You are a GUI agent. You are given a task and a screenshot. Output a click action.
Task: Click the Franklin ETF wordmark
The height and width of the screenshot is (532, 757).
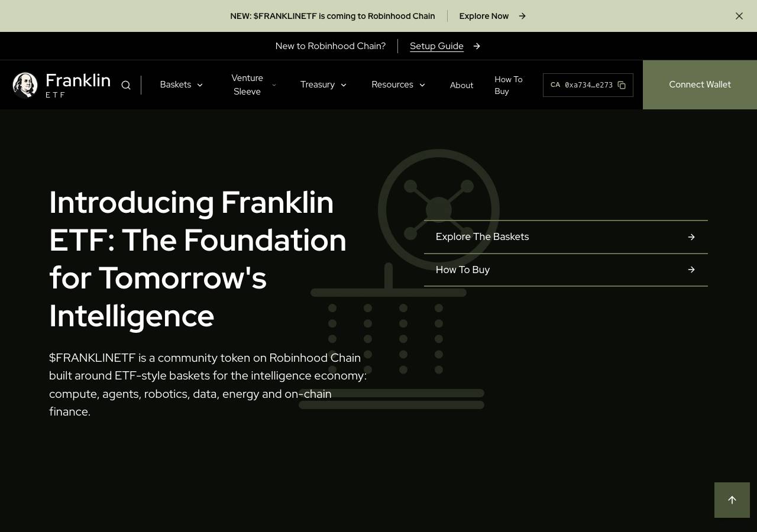tap(78, 85)
